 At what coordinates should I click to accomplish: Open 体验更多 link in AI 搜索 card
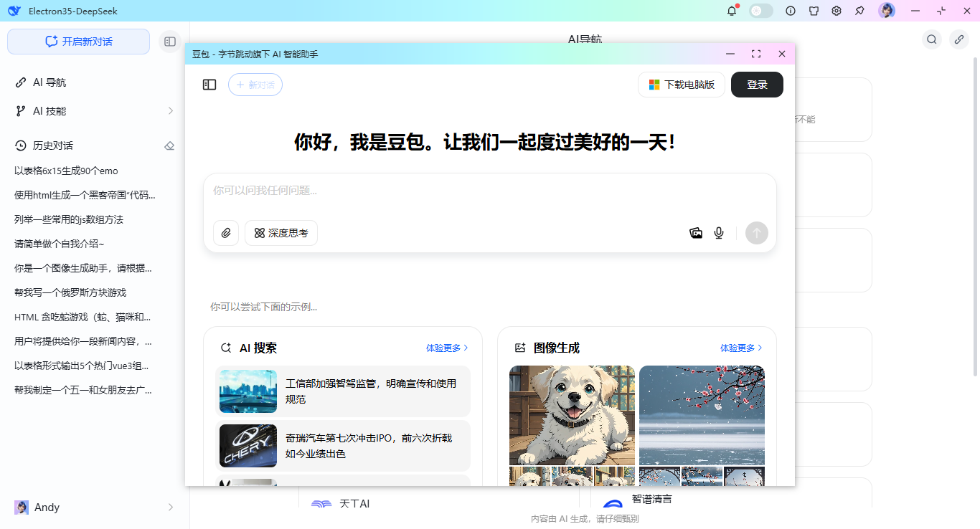[x=447, y=348]
